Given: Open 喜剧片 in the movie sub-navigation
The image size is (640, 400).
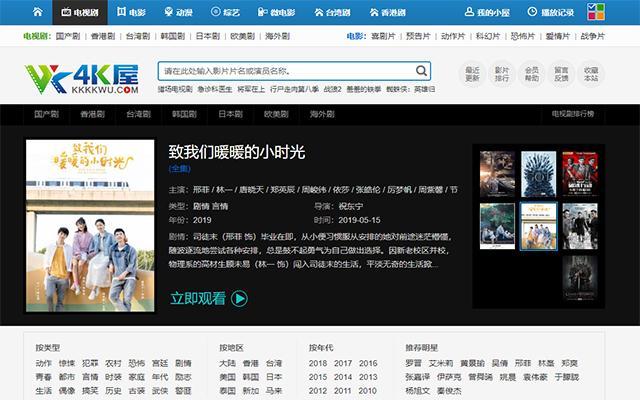Looking at the screenshot, I should pos(383,36).
